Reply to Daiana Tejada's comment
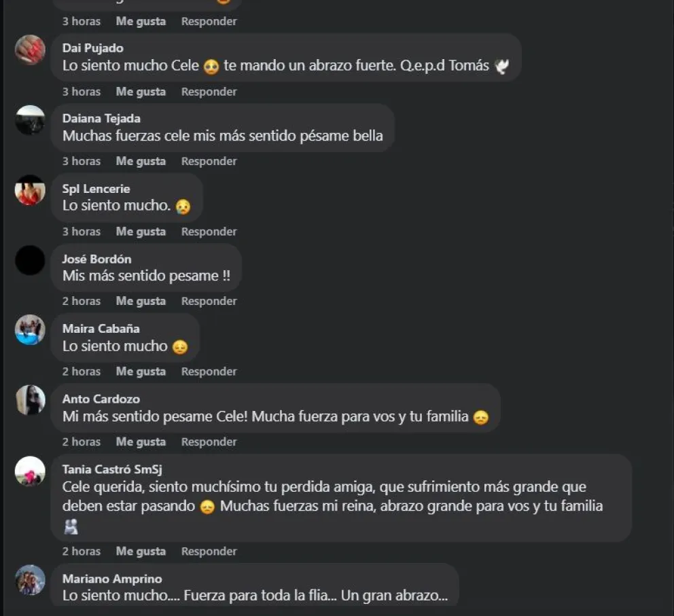This screenshot has width=674, height=616. click(x=209, y=162)
